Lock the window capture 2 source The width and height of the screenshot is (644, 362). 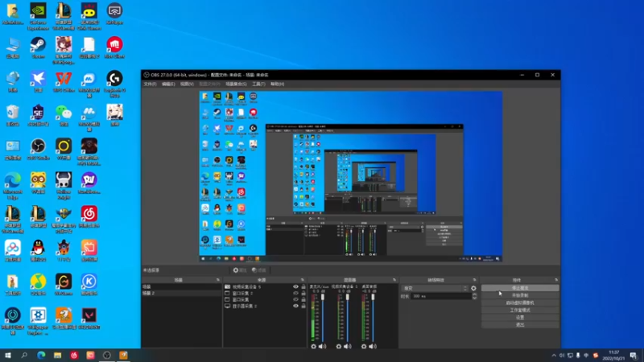303,293
